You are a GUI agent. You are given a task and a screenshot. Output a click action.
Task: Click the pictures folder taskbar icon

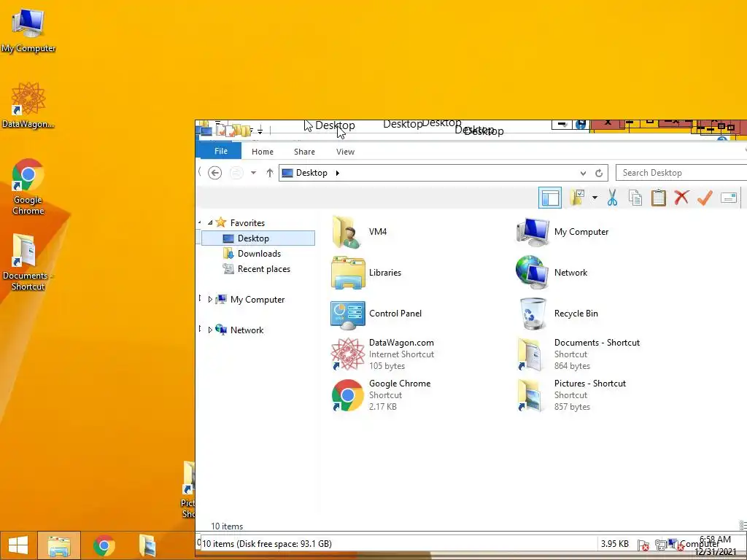147,545
